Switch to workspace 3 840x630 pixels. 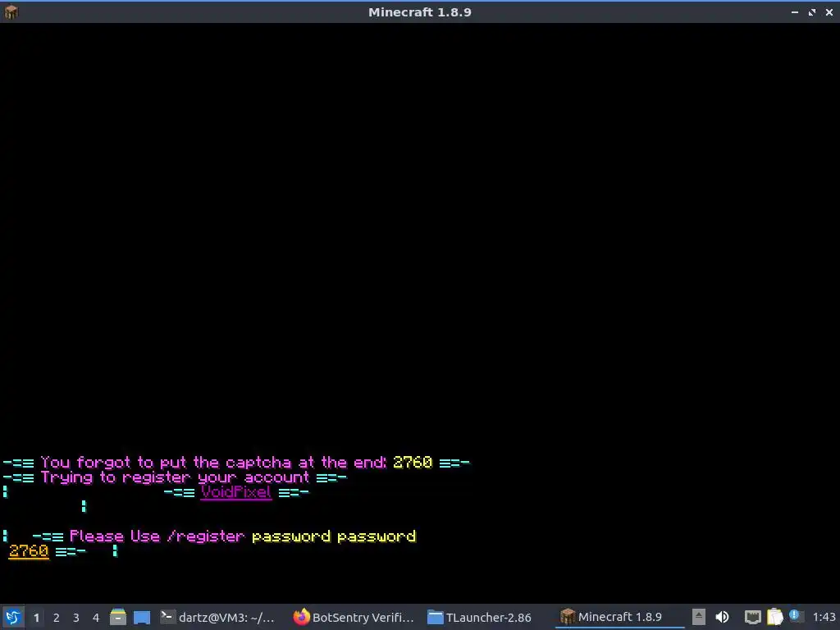pos(76,618)
